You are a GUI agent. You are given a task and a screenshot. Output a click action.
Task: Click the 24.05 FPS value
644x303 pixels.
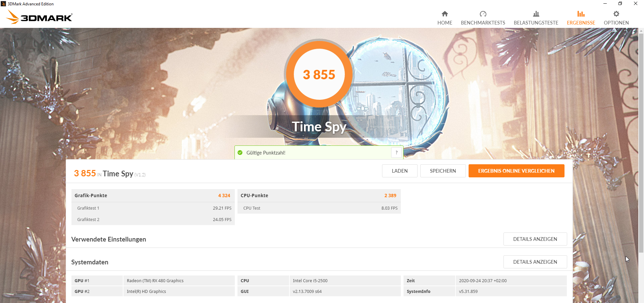(222, 219)
